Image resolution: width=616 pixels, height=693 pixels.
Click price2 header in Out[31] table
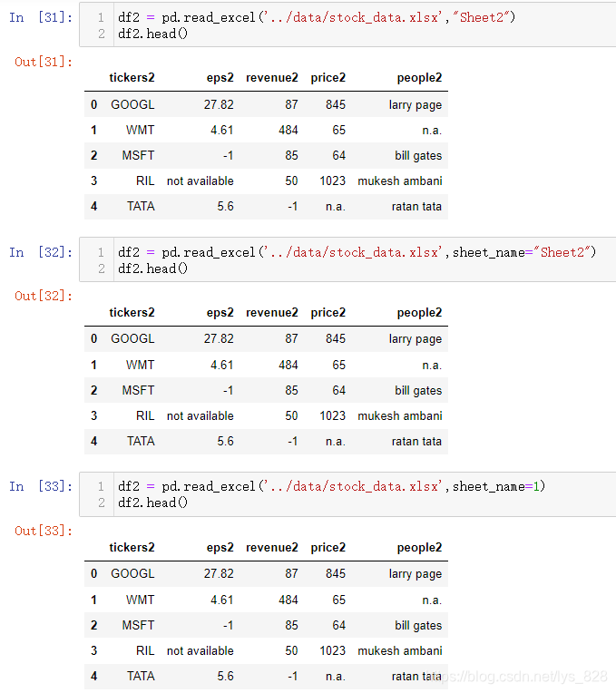[x=328, y=78]
